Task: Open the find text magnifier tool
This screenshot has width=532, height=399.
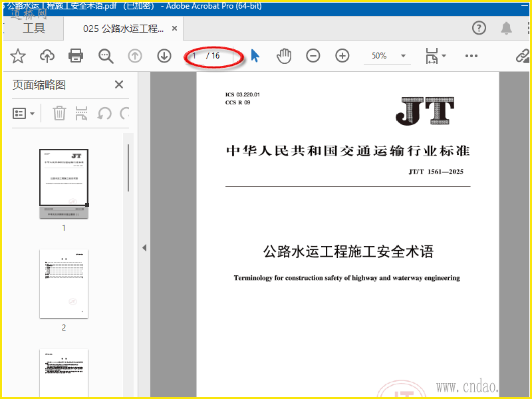Action: pyautogui.click(x=106, y=56)
